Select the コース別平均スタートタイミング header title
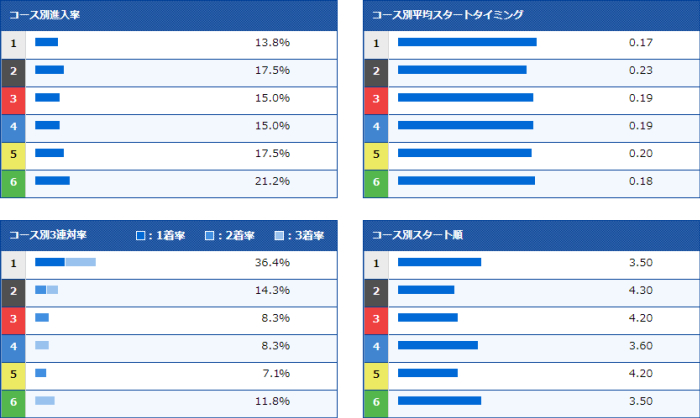The height and width of the screenshot is (418, 700). click(446, 15)
